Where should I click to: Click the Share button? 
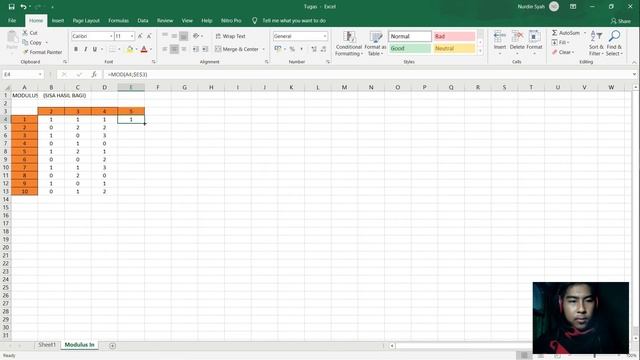pyautogui.click(x=620, y=21)
